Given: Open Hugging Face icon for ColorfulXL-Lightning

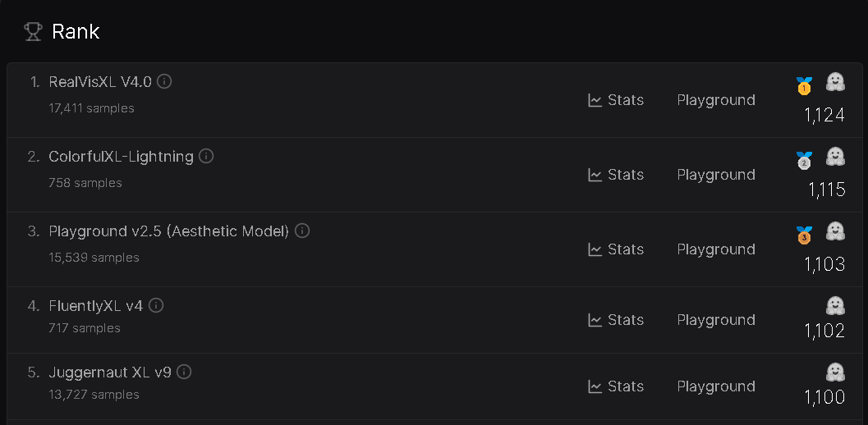Looking at the screenshot, I should click(x=834, y=157).
